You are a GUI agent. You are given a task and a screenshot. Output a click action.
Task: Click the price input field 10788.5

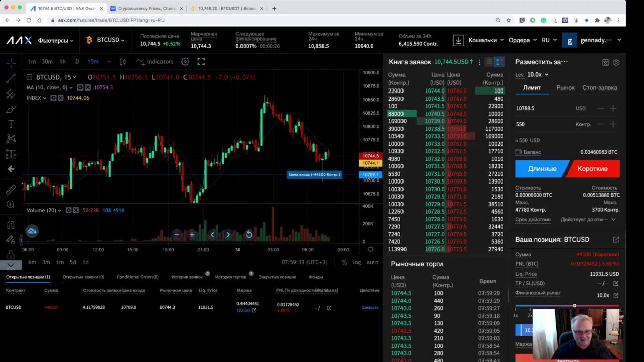pos(543,108)
